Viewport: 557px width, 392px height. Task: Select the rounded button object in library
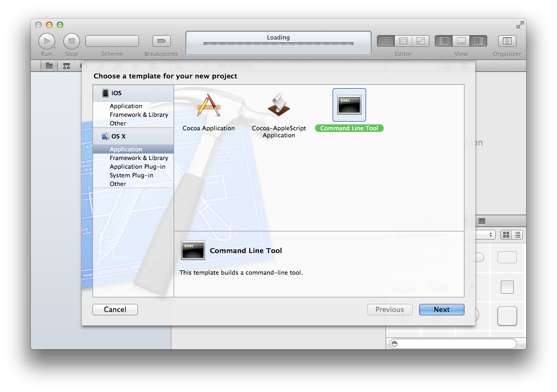point(507,257)
